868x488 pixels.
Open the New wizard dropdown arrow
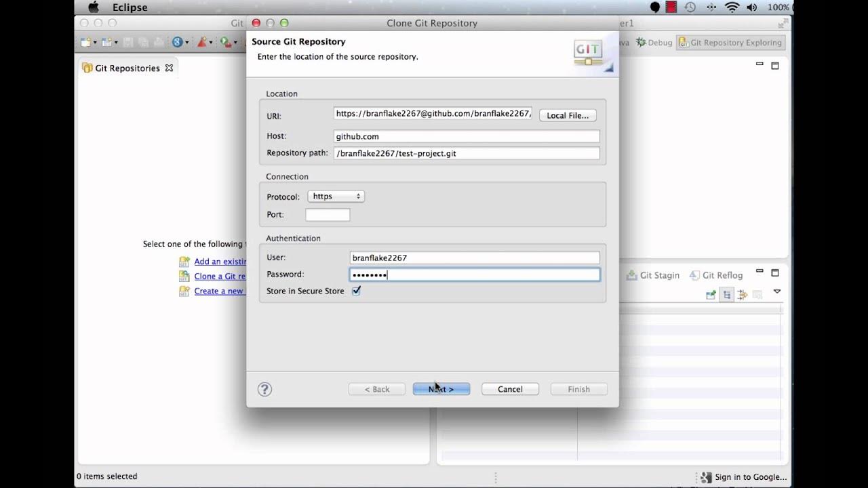pyautogui.click(x=95, y=43)
